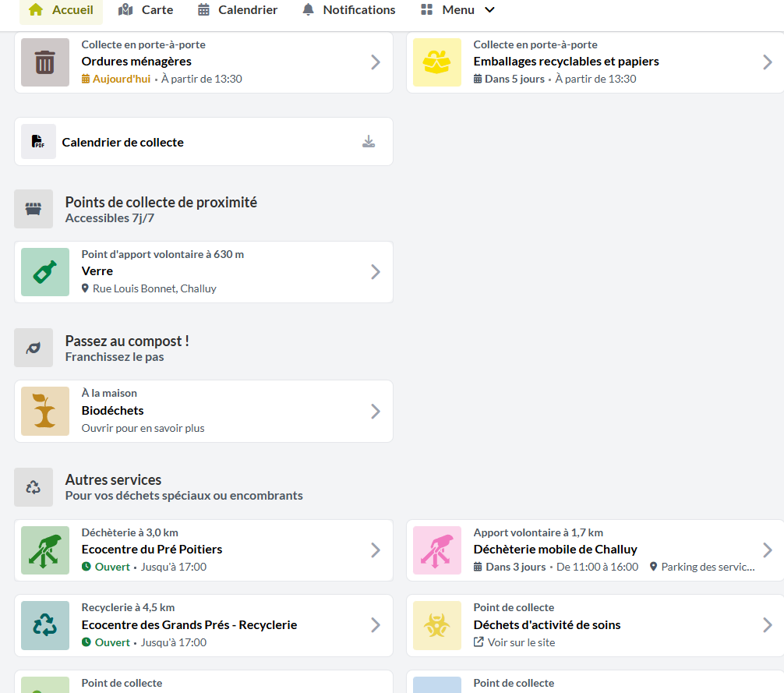The image size is (784, 693).
Task: Open the Calendrier tab
Action: tap(238, 10)
